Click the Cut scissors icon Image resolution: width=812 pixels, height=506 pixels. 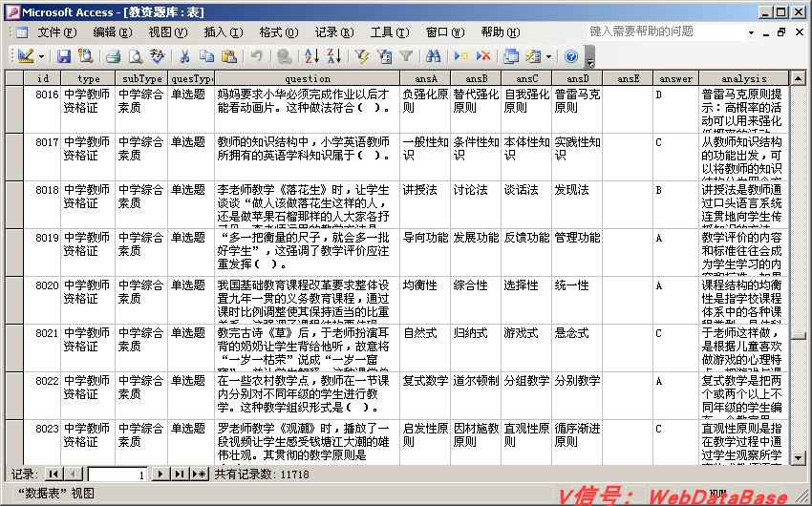(x=184, y=56)
